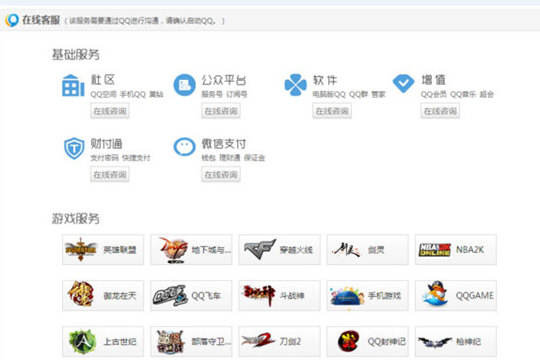Click the QQ飞车 text label
Viewport: 540px width, 360px height.
(206, 296)
